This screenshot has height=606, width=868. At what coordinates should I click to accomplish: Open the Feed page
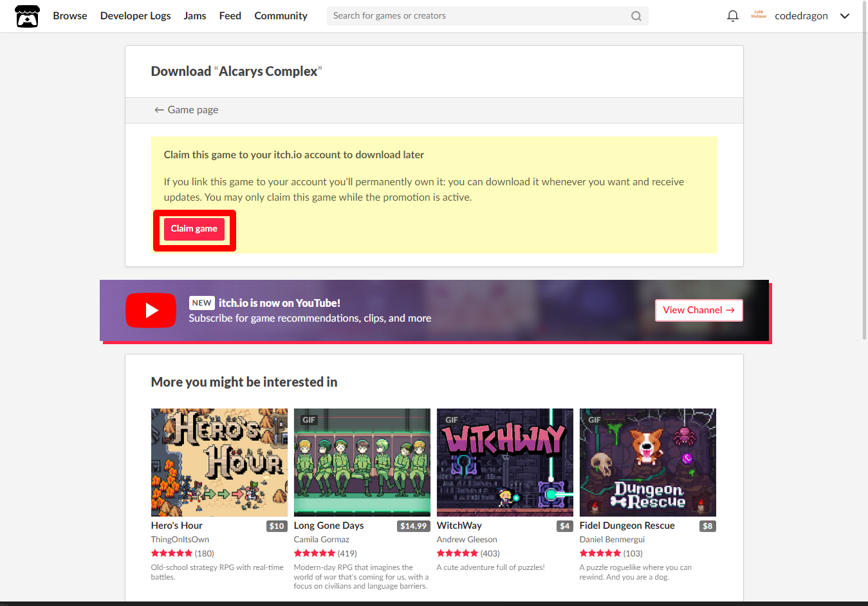coord(230,16)
